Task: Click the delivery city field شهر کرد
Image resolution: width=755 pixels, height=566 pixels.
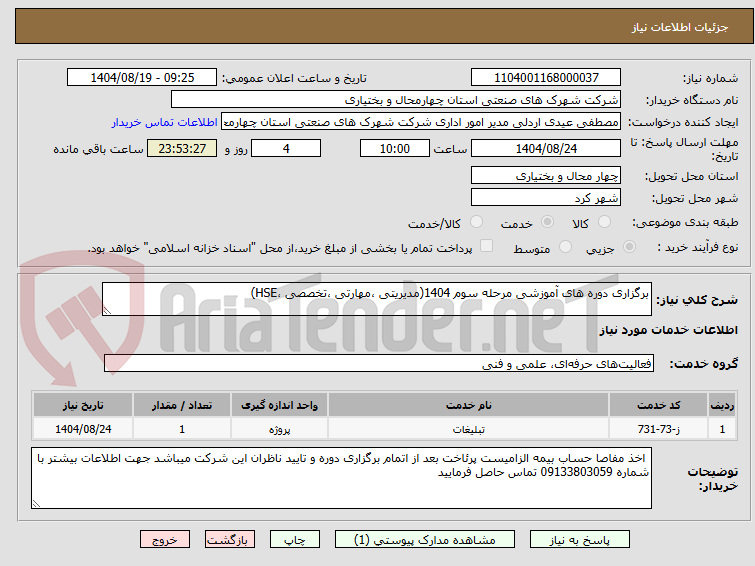Action: point(546,198)
